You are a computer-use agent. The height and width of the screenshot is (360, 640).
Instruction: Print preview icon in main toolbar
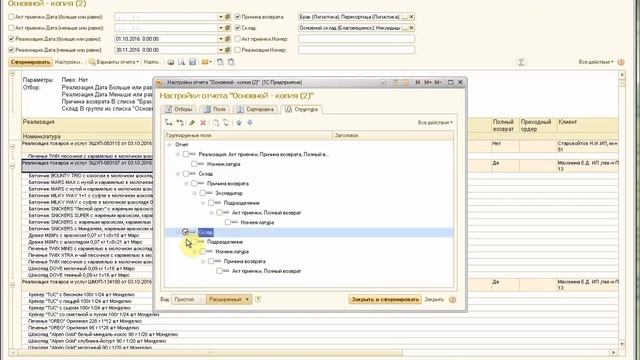click(x=181, y=62)
